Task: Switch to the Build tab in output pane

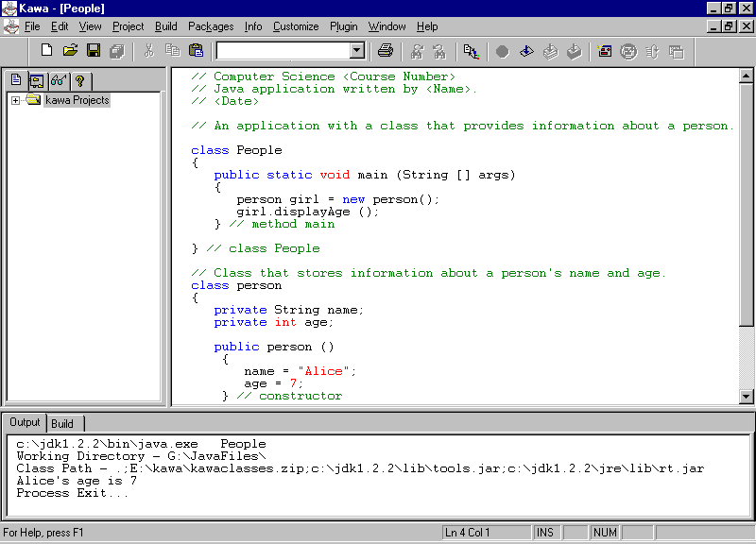Action: click(62, 424)
